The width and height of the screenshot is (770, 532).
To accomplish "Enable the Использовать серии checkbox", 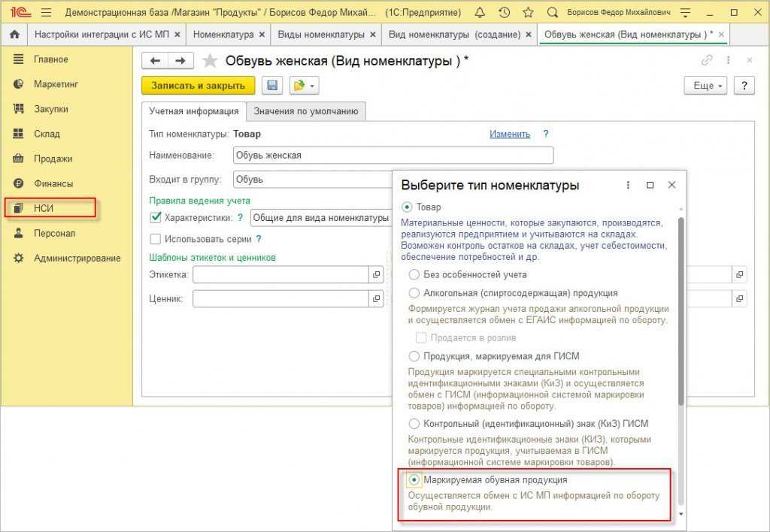I will tap(156, 239).
